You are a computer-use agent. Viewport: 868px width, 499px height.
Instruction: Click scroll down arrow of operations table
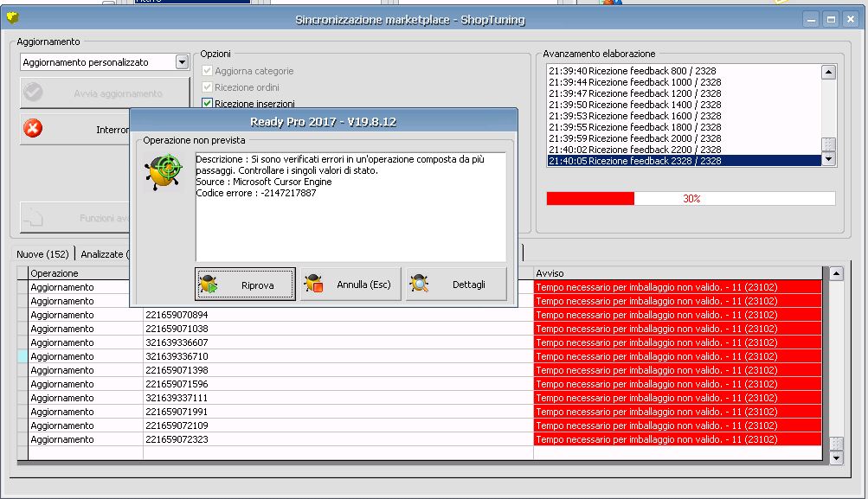pos(837,457)
